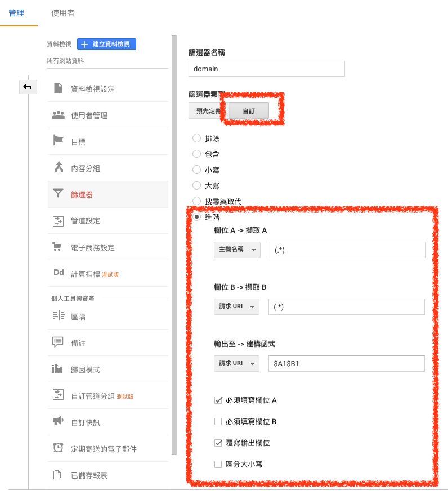Click the pages icon beside 已儲存報表
The height and width of the screenshot is (491, 448).
pyautogui.click(x=57, y=475)
